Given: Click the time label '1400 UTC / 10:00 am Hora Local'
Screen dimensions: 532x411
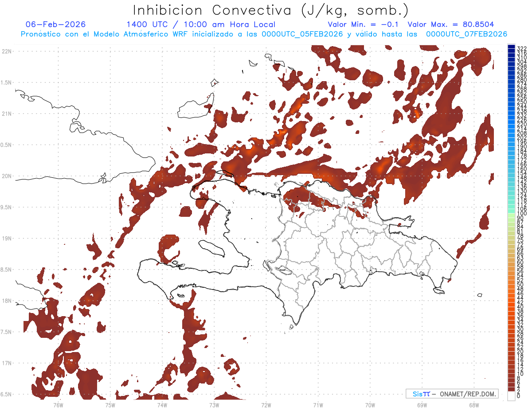Looking at the screenshot, I should (201, 24).
